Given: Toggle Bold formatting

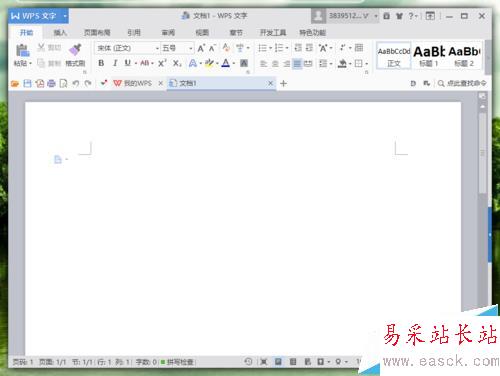Looking at the screenshot, I should 101,63.
